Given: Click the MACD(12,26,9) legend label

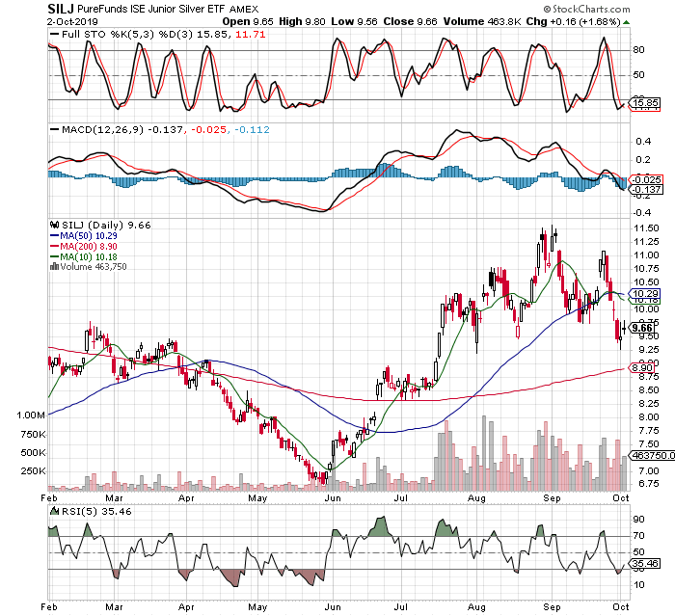Looking at the screenshot, I should (102, 129).
